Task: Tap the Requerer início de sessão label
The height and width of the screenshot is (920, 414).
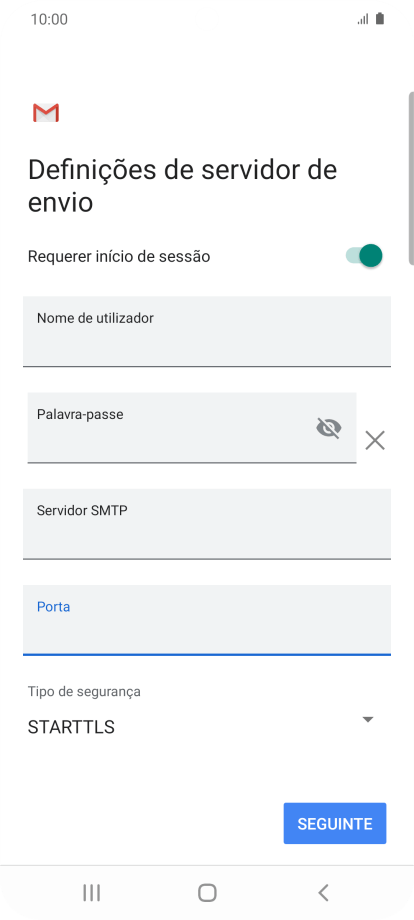Action: click(x=119, y=256)
